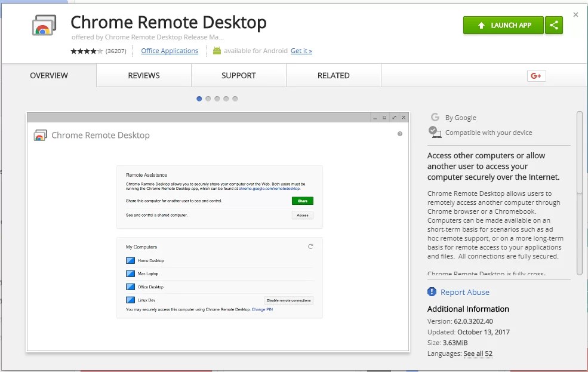The height and width of the screenshot is (372, 588).
Task: Click the preview window close icon
Action: (x=404, y=118)
